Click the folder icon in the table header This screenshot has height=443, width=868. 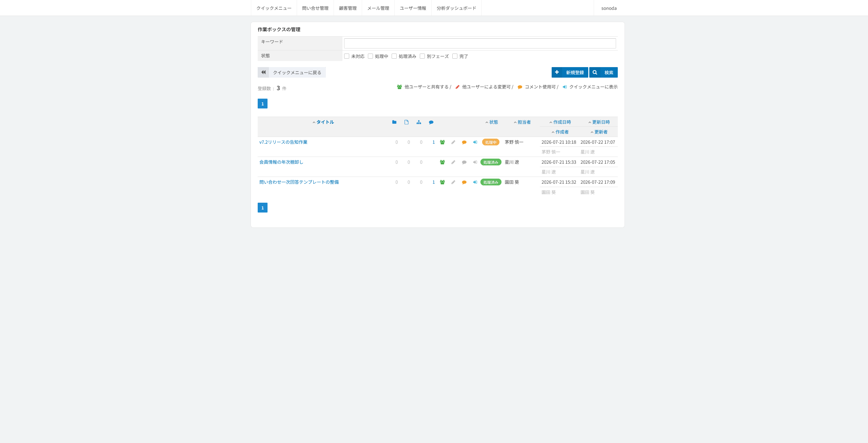394,122
